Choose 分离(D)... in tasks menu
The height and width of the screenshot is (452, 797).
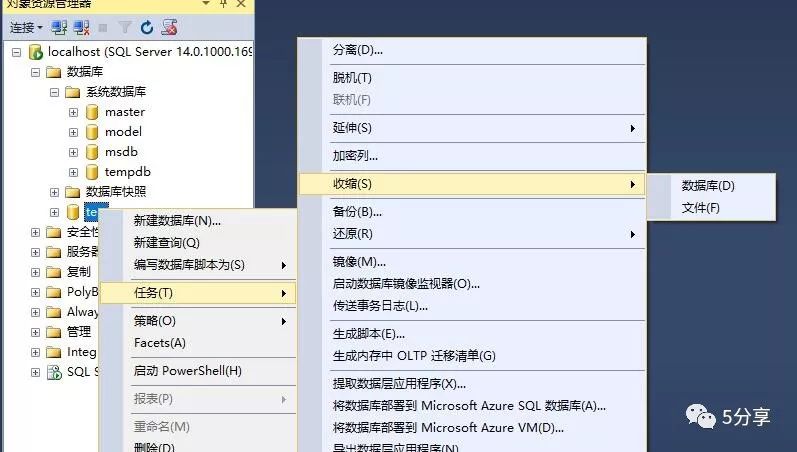point(472,50)
